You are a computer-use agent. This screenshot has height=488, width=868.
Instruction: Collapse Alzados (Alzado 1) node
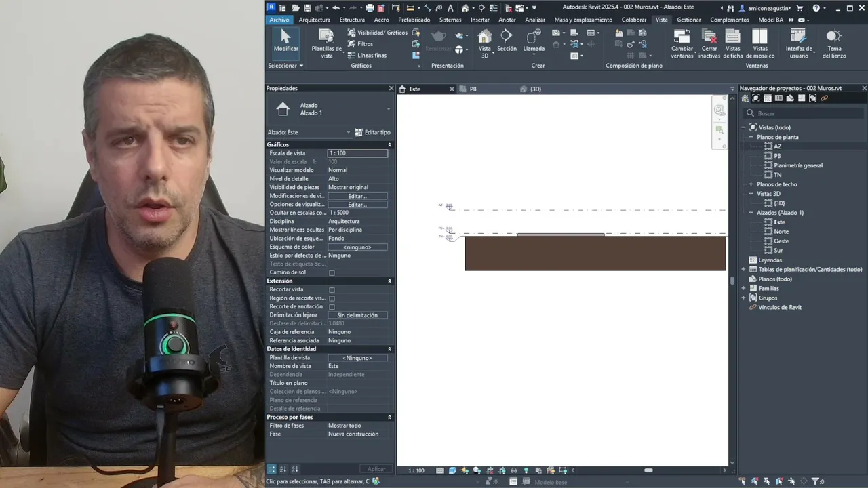[x=751, y=213]
